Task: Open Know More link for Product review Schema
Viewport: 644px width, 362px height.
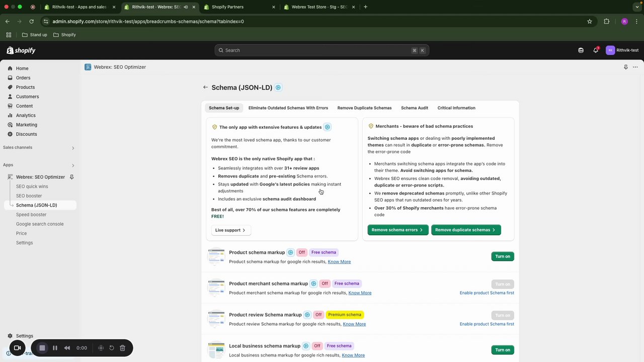Action: click(354, 324)
